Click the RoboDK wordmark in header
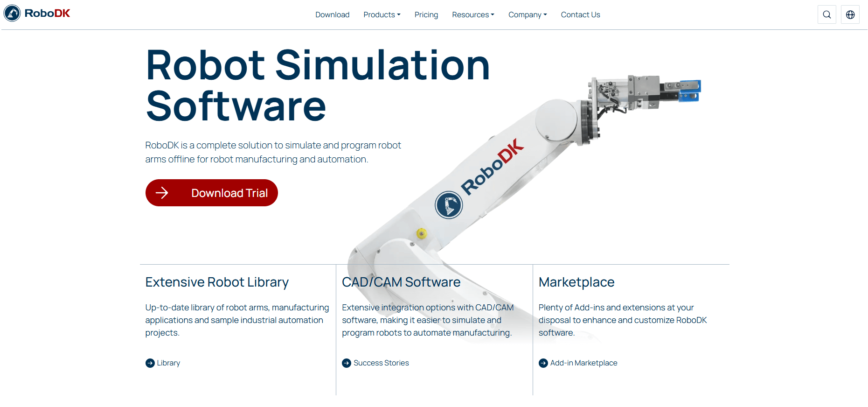 pos(47,14)
